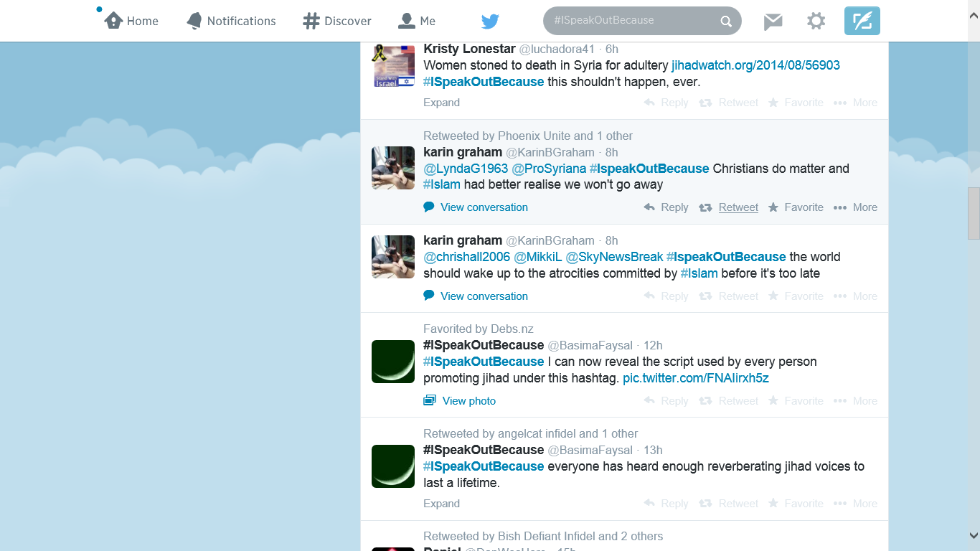Open pic.twitter.com/FNAIirxh5z link
Image resolution: width=980 pixels, height=551 pixels.
(x=696, y=378)
